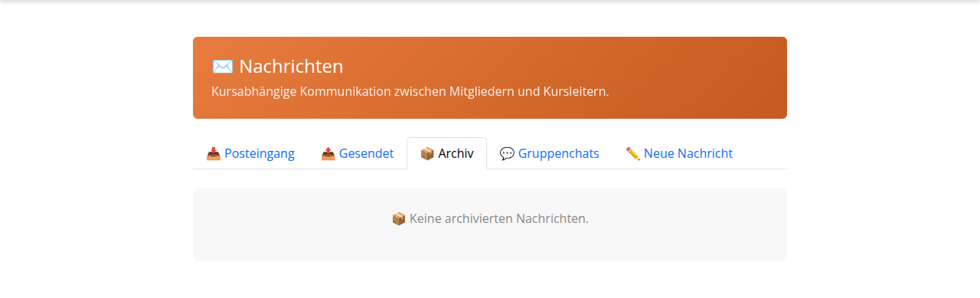The height and width of the screenshot is (298, 980).
Task: Open the Gruppenchats tab
Action: click(550, 153)
